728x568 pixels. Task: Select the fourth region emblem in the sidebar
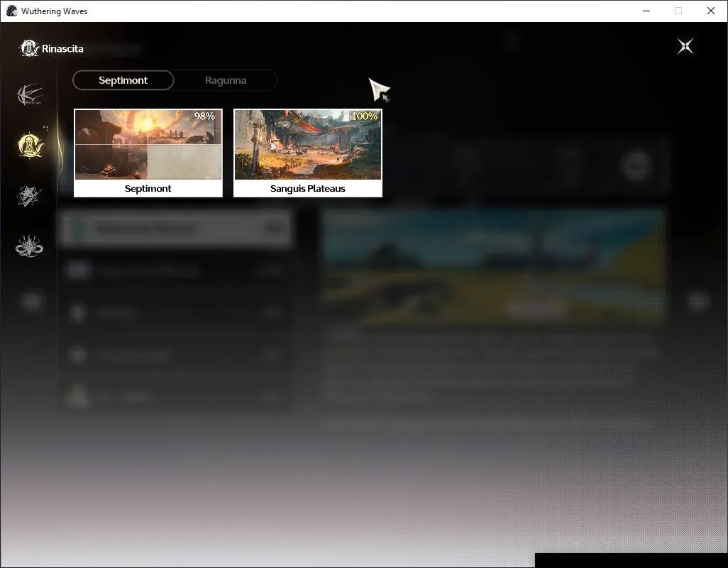pyautogui.click(x=29, y=246)
